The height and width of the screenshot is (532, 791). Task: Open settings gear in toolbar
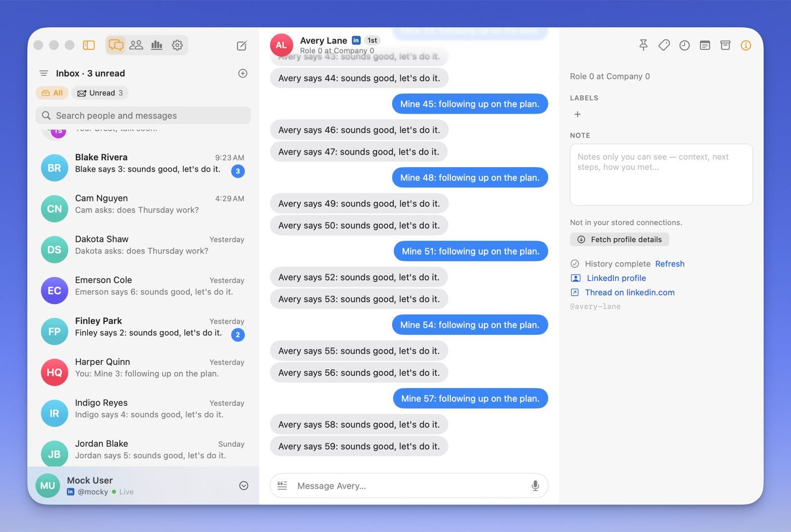[177, 45]
